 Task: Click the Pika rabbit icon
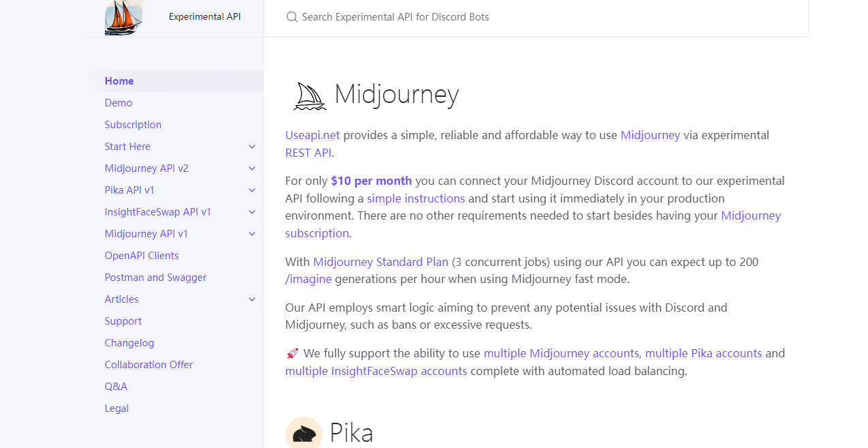click(304, 433)
